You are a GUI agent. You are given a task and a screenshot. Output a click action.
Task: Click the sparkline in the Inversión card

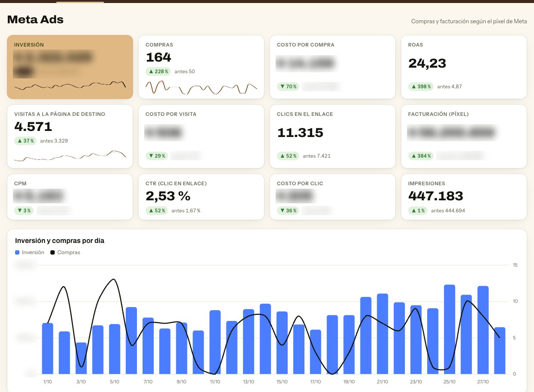[70, 85]
